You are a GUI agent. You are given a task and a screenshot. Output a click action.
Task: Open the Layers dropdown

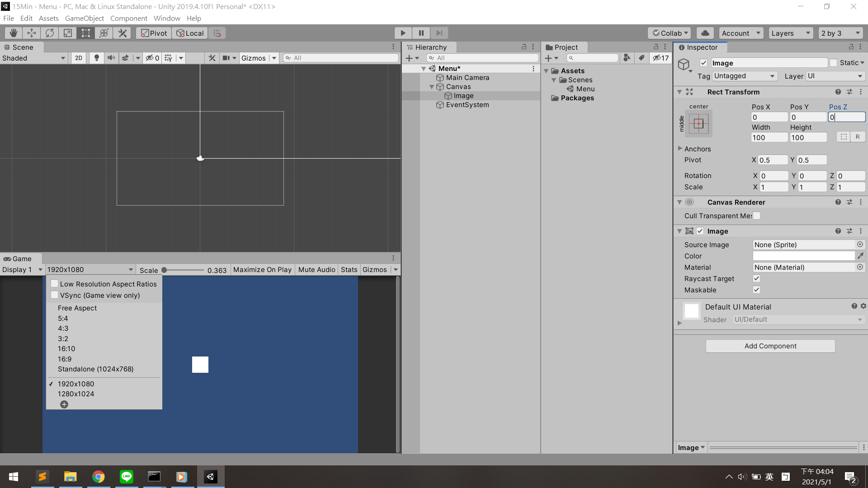pyautogui.click(x=790, y=33)
